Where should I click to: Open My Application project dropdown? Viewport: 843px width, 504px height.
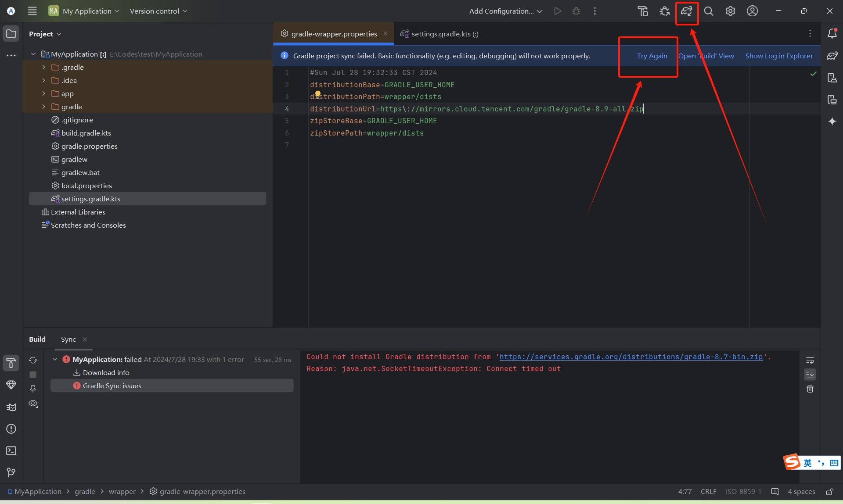[84, 11]
